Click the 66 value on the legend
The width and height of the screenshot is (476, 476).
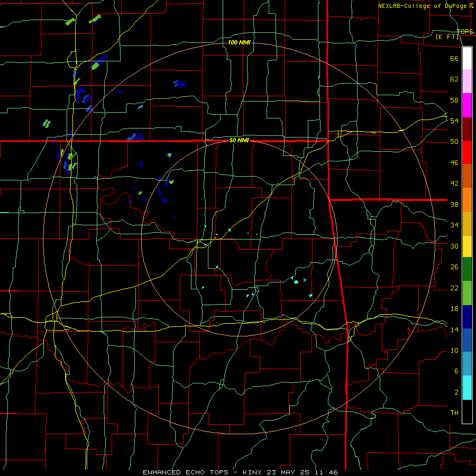454,58
